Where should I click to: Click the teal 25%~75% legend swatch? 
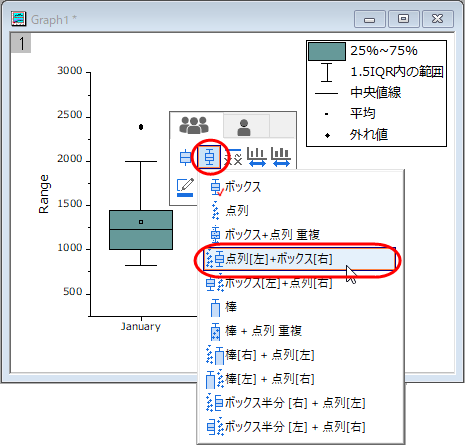[x=327, y=51]
